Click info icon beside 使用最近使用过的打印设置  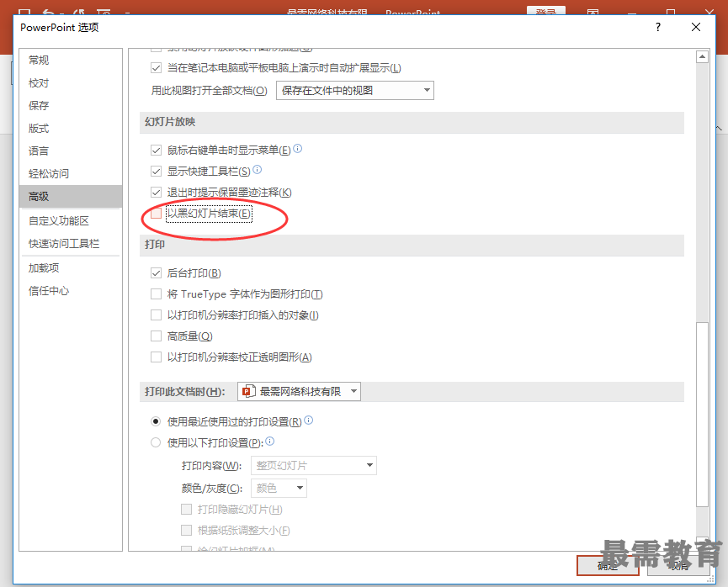coord(308,420)
